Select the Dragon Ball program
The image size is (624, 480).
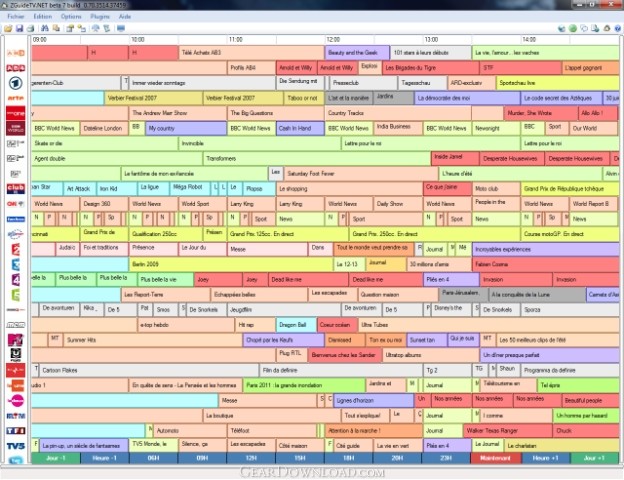[x=296, y=325]
